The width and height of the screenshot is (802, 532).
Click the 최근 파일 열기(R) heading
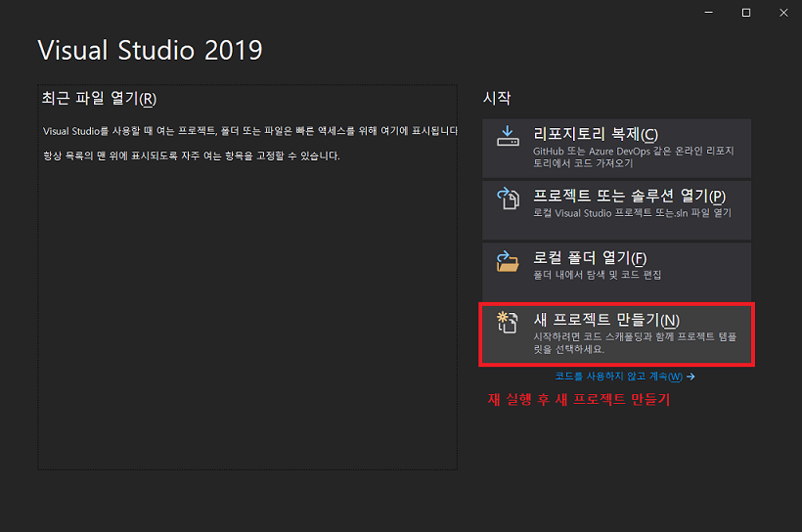tap(99, 98)
